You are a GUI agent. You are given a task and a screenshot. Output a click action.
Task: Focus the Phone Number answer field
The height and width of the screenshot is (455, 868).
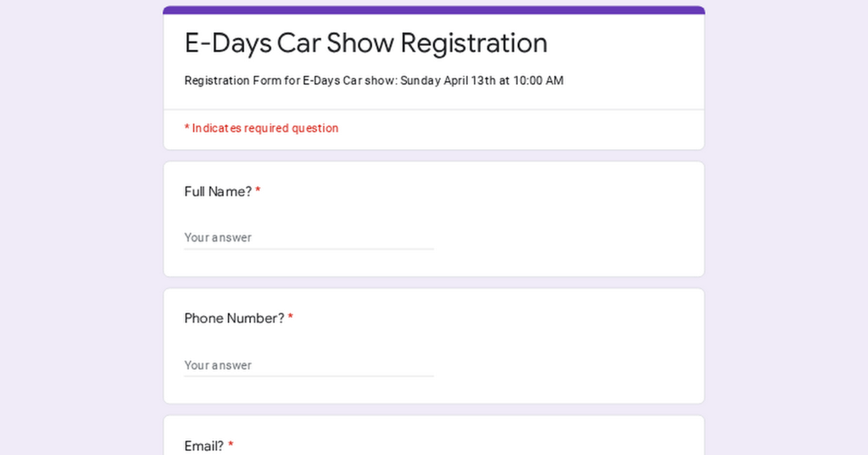click(309, 365)
